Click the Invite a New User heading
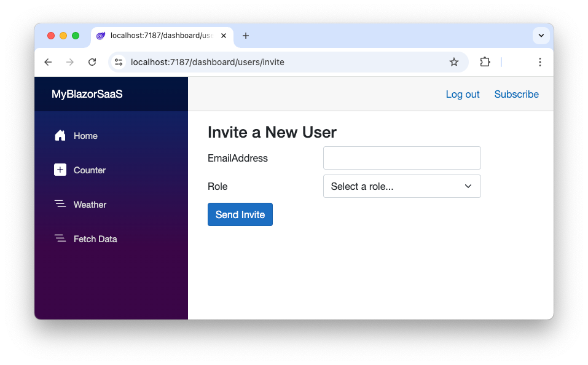 tap(272, 132)
